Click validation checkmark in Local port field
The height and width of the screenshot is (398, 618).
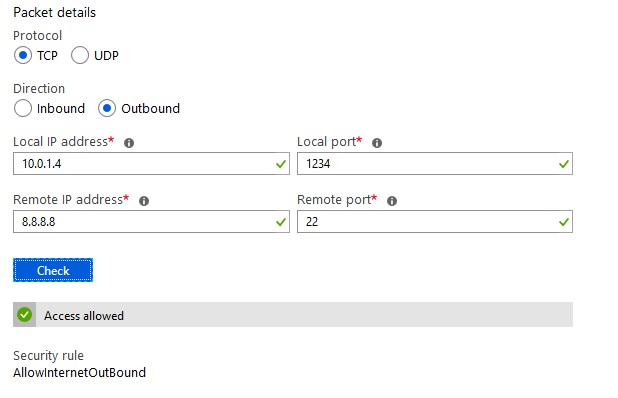564,164
